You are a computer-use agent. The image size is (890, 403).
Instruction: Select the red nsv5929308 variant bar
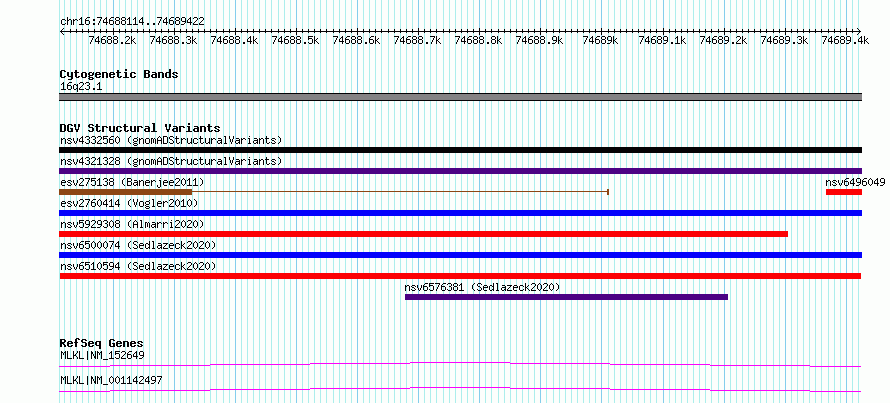(424, 234)
